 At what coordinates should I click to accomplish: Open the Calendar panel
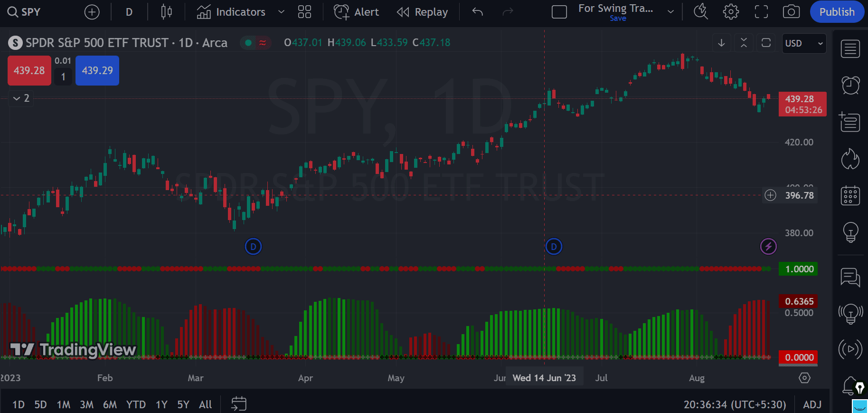[850, 195]
